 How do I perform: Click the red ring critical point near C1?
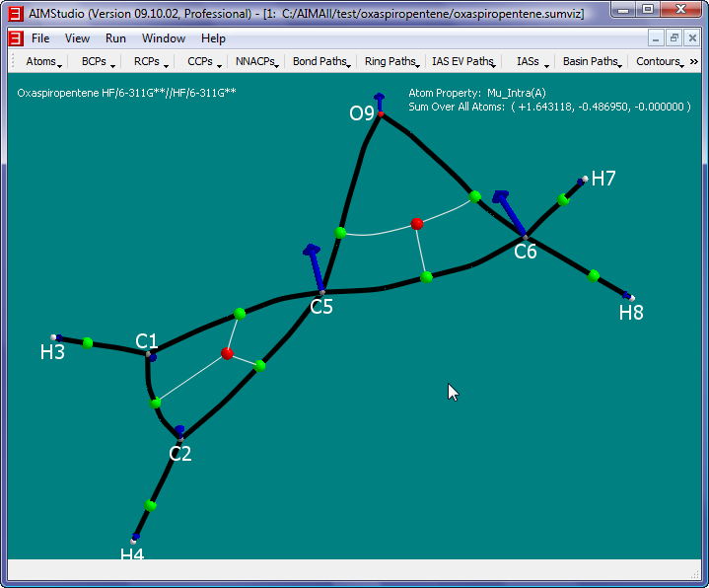click(228, 353)
